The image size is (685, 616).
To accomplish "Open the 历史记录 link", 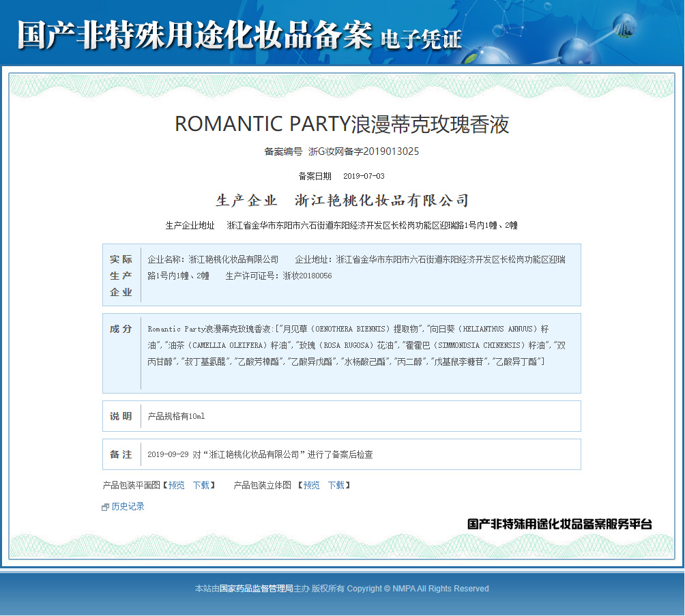I will [128, 506].
